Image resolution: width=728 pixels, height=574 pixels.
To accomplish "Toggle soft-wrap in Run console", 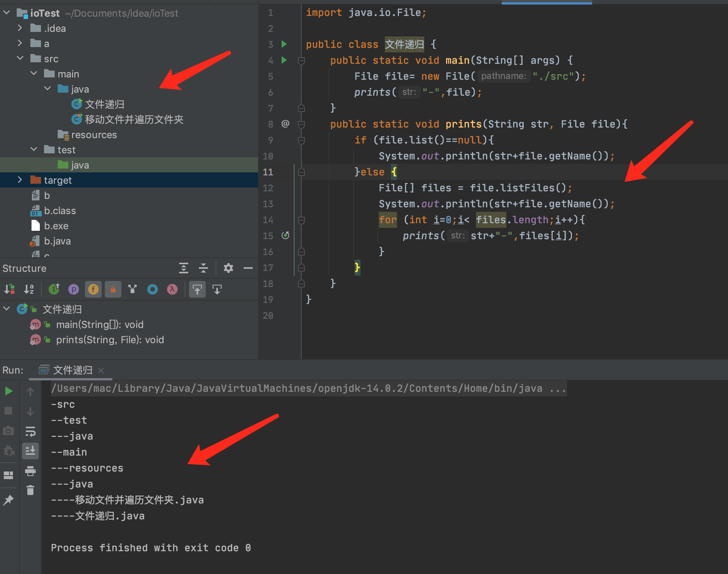I will (30, 431).
